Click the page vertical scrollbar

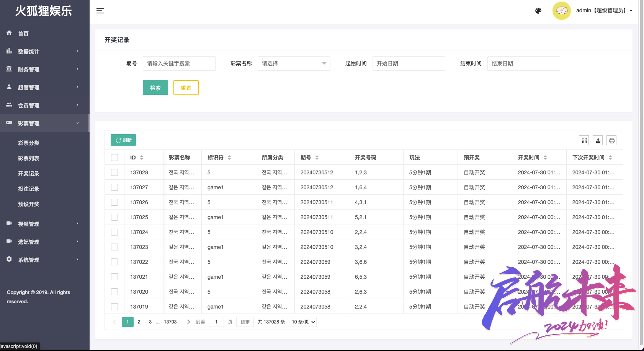click(641, 173)
